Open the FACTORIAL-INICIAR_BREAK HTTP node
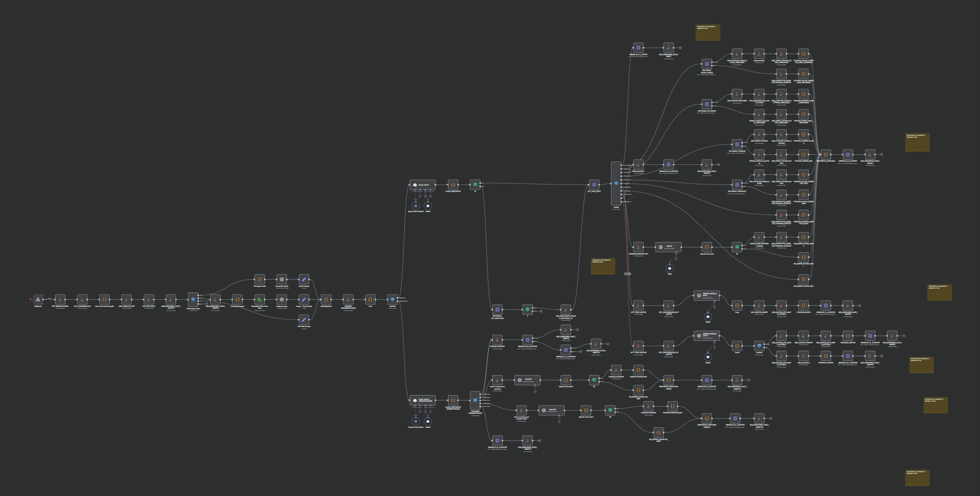Screen dimensions: 980x496 click(707, 64)
